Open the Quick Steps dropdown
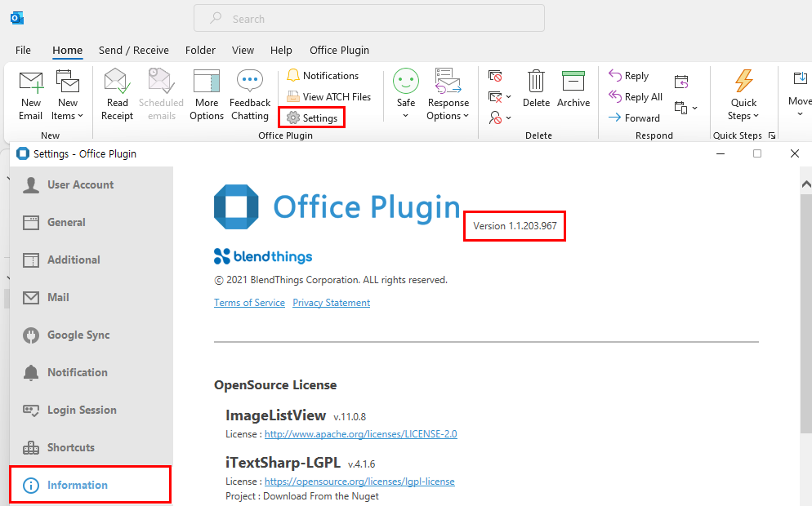Image resolution: width=812 pixels, height=506 pixels. pos(743,95)
